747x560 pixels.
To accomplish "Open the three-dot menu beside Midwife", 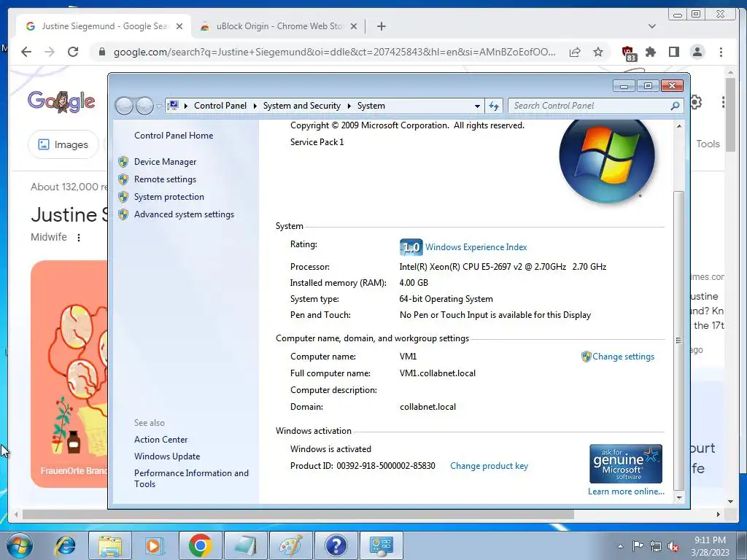I will pos(79,237).
